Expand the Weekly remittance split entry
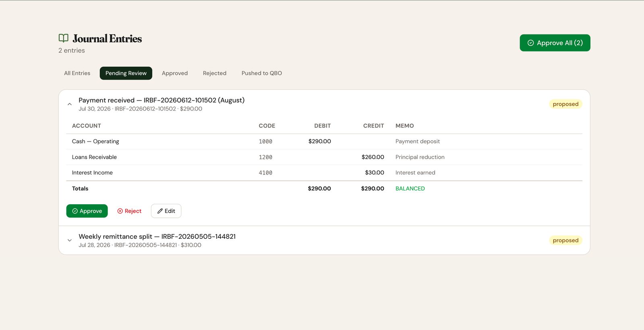 pyautogui.click(x=70, y=240)
